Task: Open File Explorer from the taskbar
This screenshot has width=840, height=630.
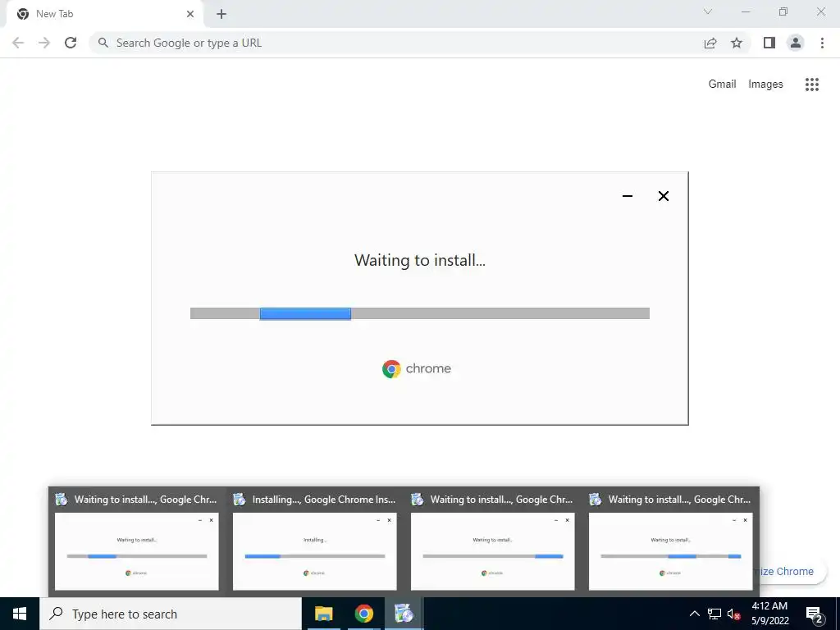Action: (x=323, y=614)
